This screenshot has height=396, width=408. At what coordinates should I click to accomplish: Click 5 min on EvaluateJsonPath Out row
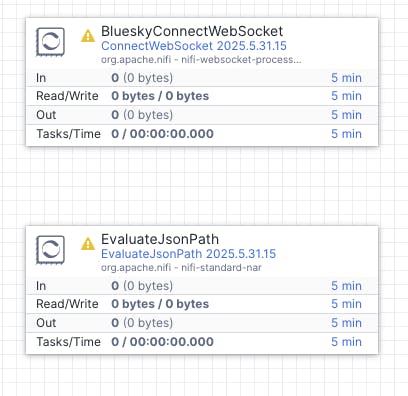coord(346,323)
